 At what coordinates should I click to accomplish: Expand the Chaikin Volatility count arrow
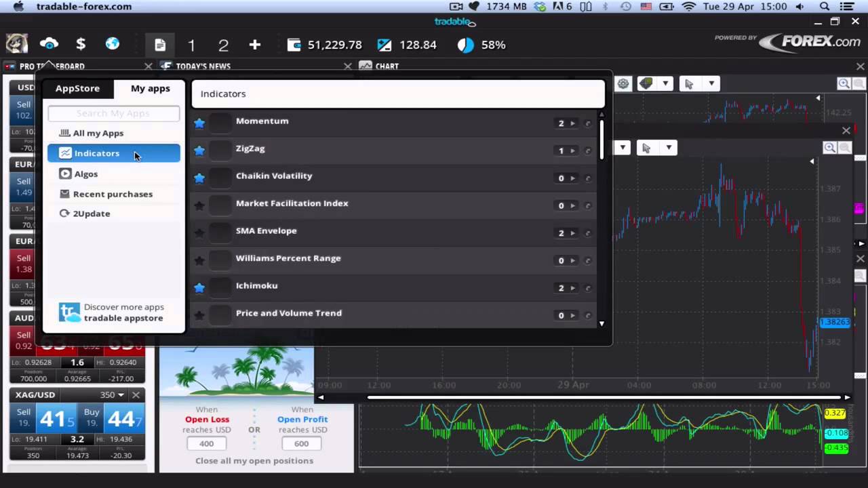(573, 178)
